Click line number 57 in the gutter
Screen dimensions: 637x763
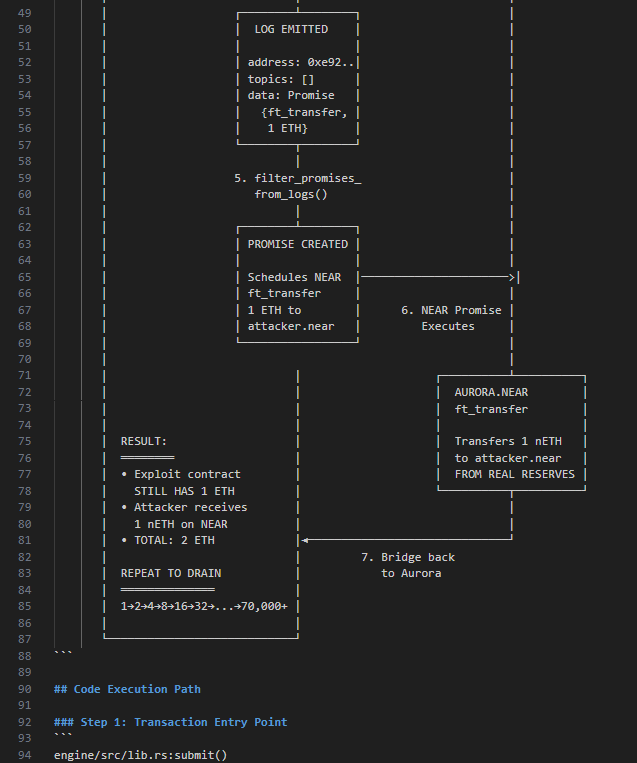click(24, 145)
